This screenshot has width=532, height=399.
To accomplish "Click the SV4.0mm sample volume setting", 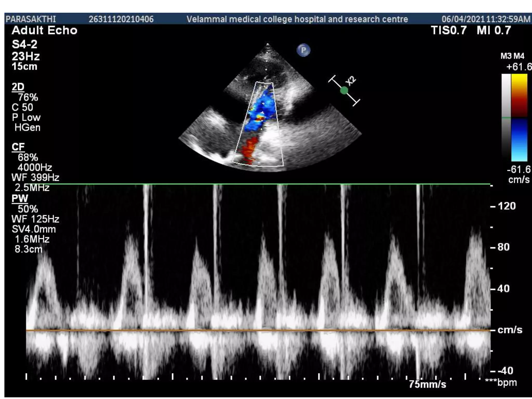I will [x=34, y=229].
